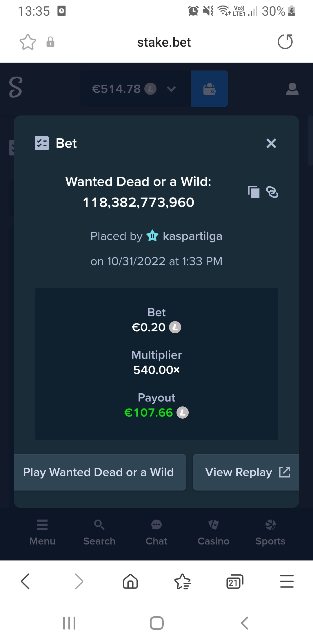Screen dimensions: 313x644
Task: Tap the Stake logo
Action: tap(16, 87)
